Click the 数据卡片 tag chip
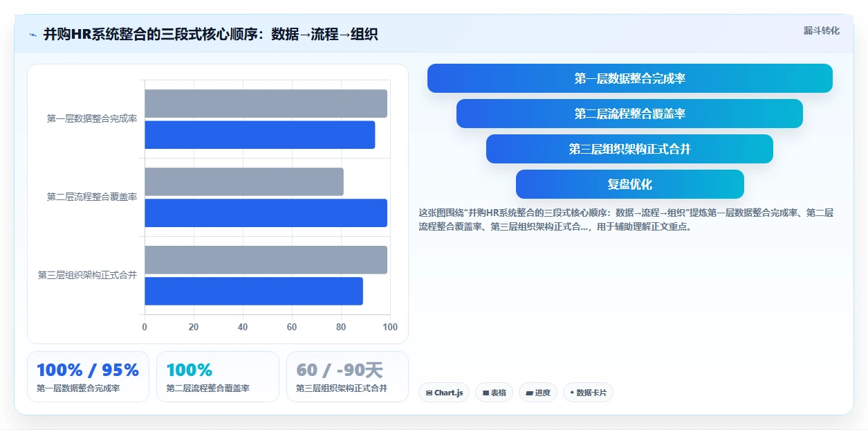The image size is (868, 430). [x=588, y=393]
